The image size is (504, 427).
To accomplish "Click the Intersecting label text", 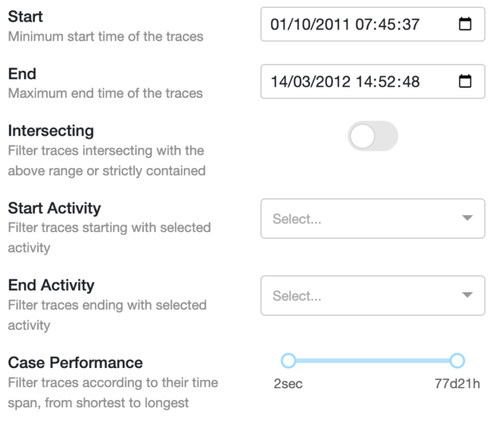I will click(51, 131).
